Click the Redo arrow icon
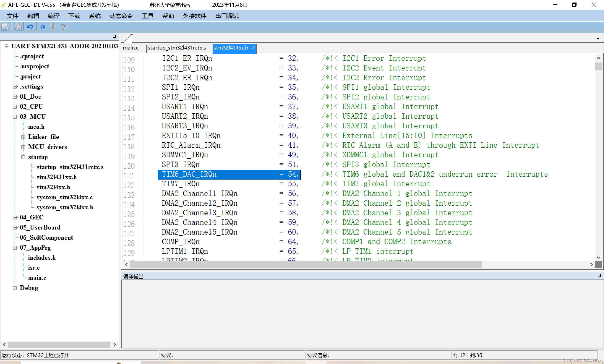Image resolution: width=604 pixels, height=364 pixels. click(x=43, y=27)
